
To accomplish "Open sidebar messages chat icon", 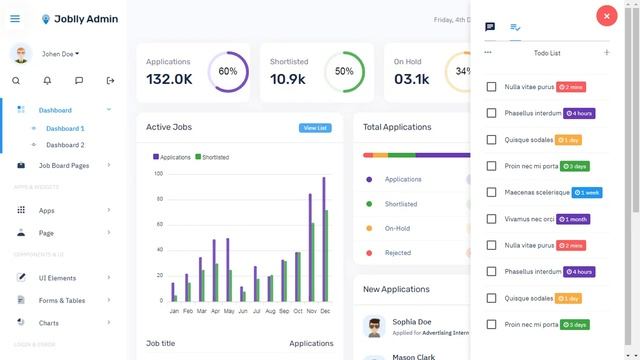I will 79,81.
